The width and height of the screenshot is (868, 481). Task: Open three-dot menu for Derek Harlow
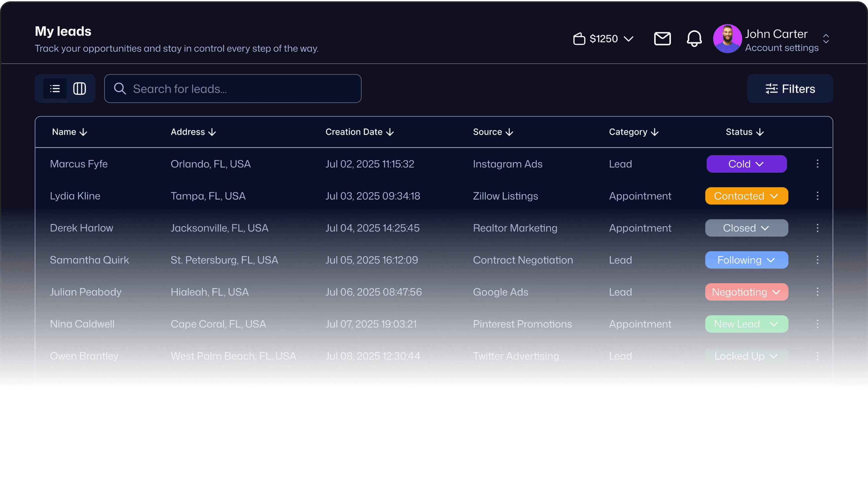pyautogui.click(x=817, y=228)
